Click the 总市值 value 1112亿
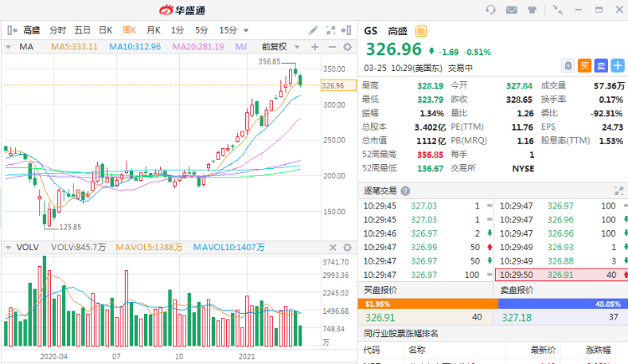628x364 pixels. point(431,141)
